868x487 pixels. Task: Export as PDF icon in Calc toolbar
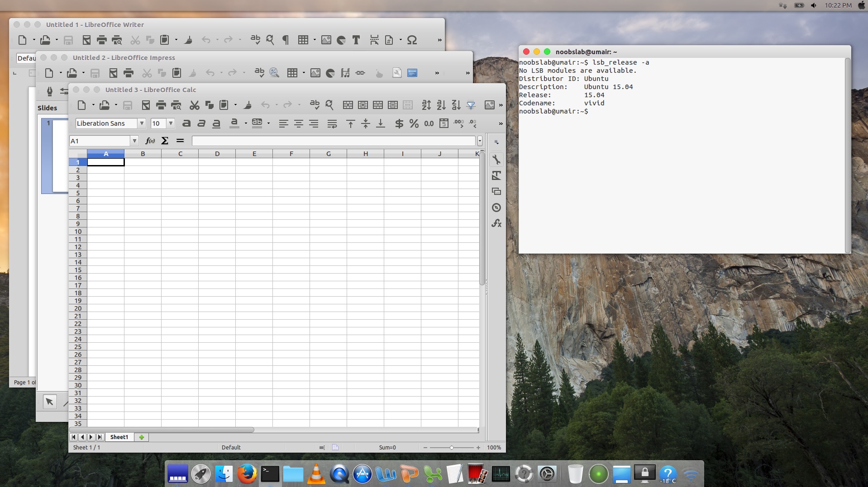146,105
